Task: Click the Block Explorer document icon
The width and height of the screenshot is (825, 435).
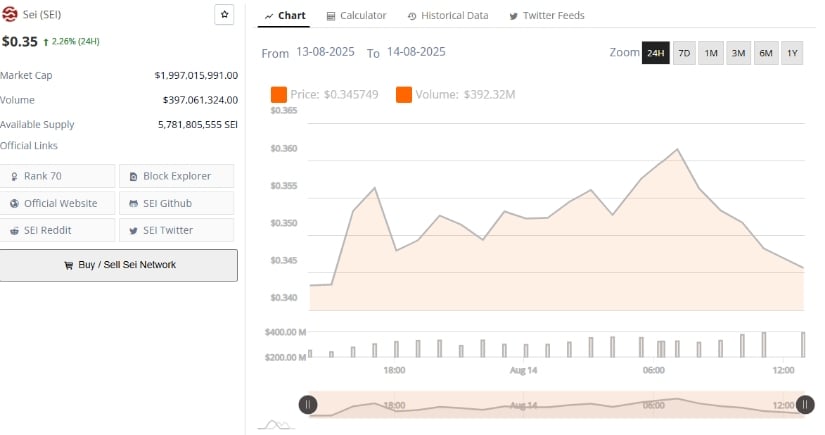Action: tap(133, 177)
